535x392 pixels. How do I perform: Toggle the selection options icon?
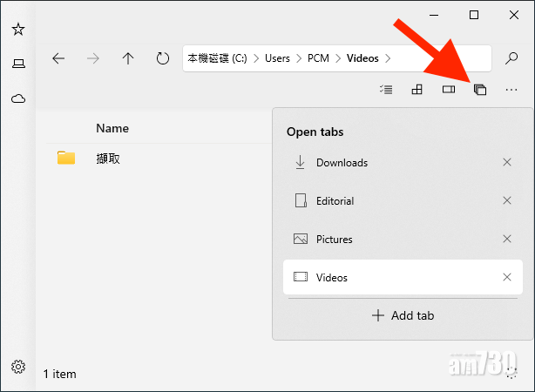pos(386,89)
